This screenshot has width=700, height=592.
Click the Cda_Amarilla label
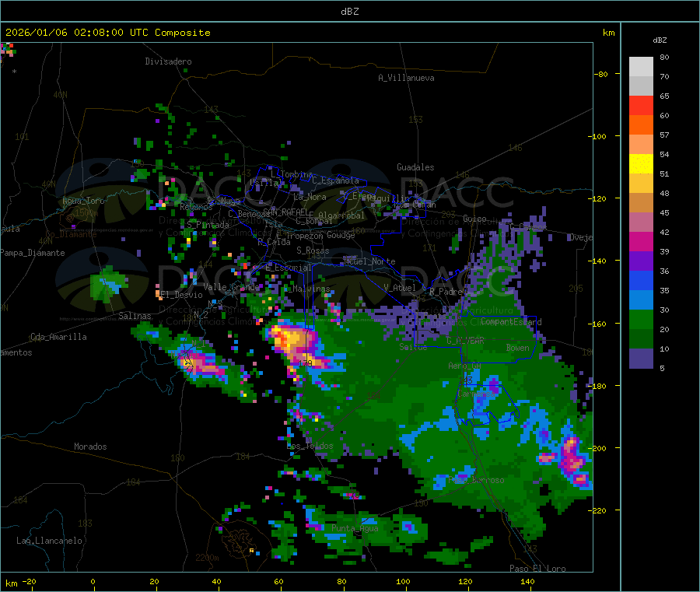click(x=58, y=337)
